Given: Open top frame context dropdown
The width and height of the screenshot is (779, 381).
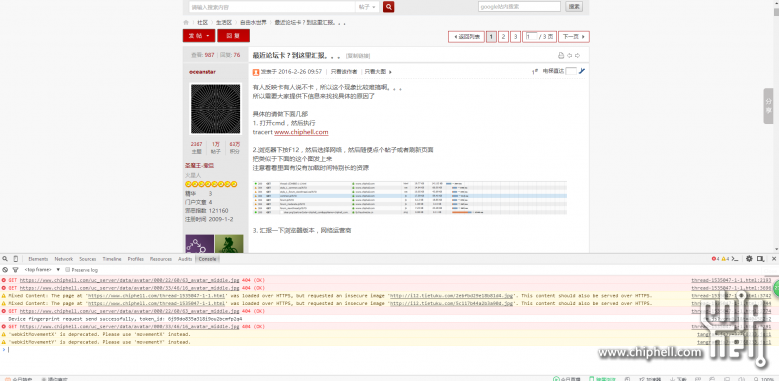Looking at the screenshot, I should [42, 270].
